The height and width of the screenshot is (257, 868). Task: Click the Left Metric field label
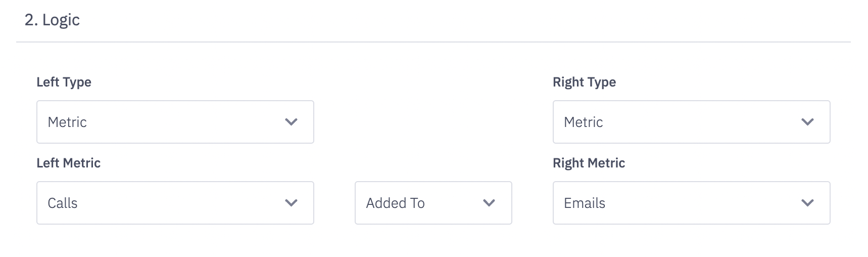68,163
